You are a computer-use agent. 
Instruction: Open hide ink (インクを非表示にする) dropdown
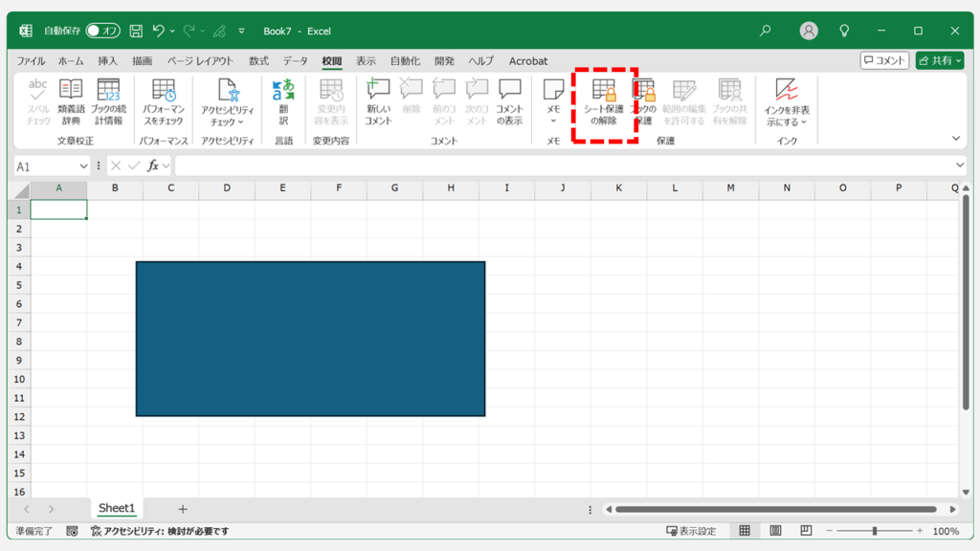[x=787, y=102]
